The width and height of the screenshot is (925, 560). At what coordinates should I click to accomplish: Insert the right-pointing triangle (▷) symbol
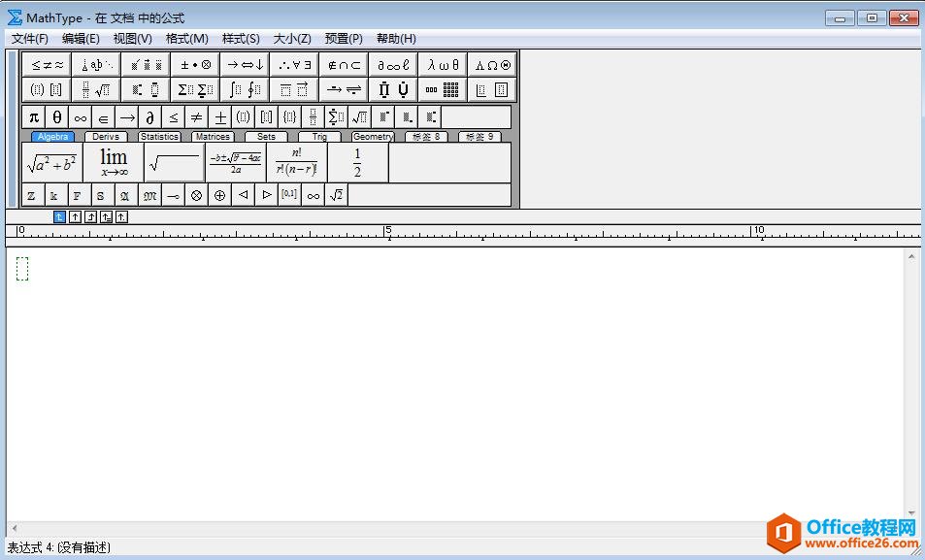267,195
